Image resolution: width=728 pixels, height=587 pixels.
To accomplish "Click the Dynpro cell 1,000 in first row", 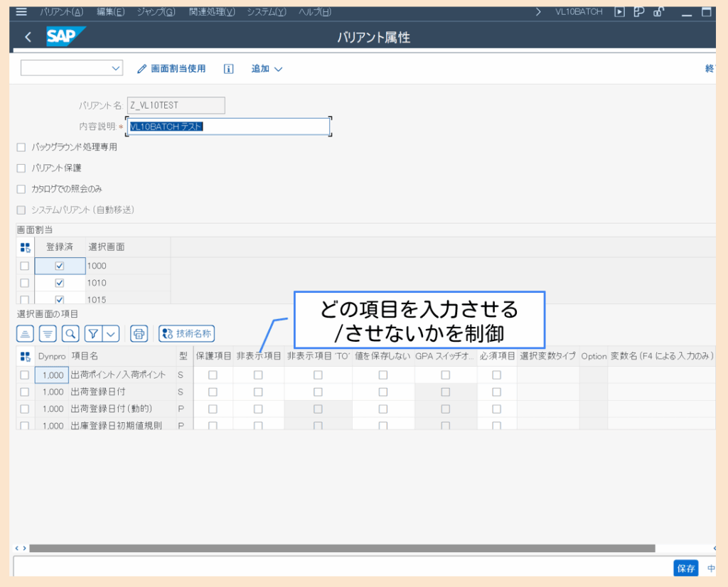I will (x=52, y=375).
